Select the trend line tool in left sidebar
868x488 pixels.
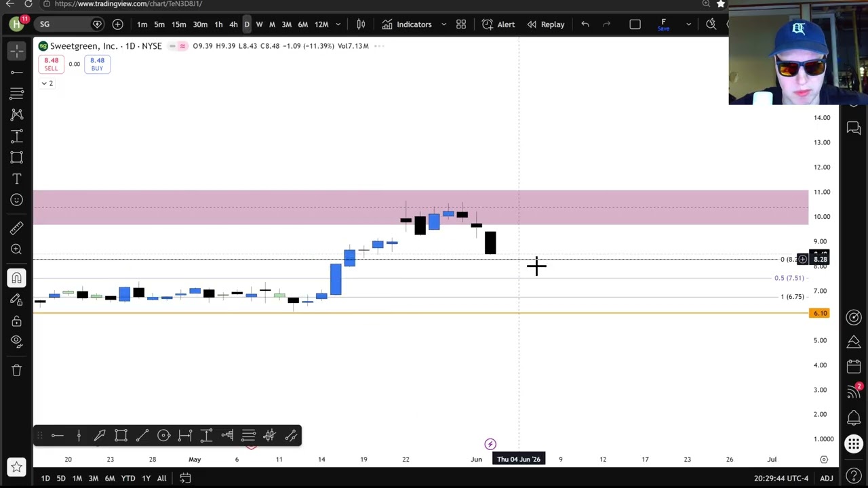click(x=17, y=73)
